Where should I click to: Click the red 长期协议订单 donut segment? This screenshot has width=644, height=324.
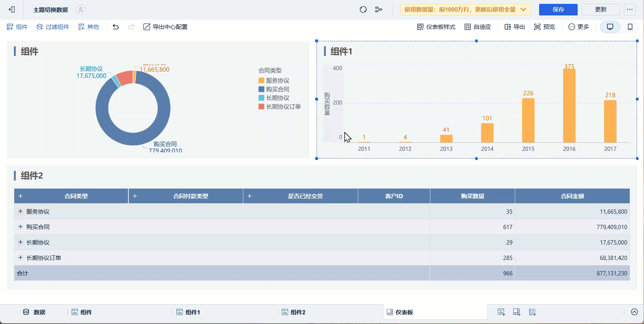[125, 78]
